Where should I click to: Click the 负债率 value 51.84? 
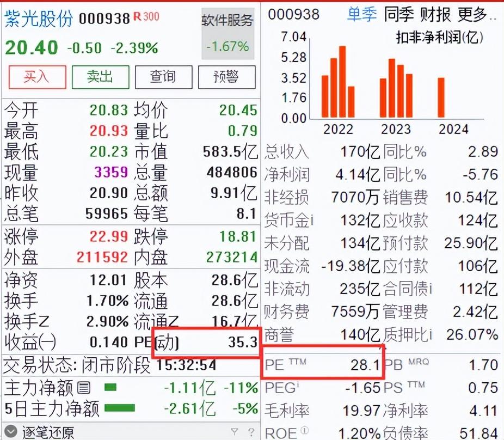pyautogui.click(x=478, y=433)
